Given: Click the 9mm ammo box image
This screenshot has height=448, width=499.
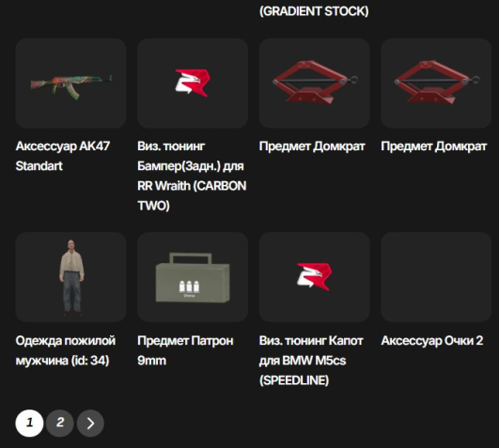Looking at the screenshot, I should coord(193,277).
